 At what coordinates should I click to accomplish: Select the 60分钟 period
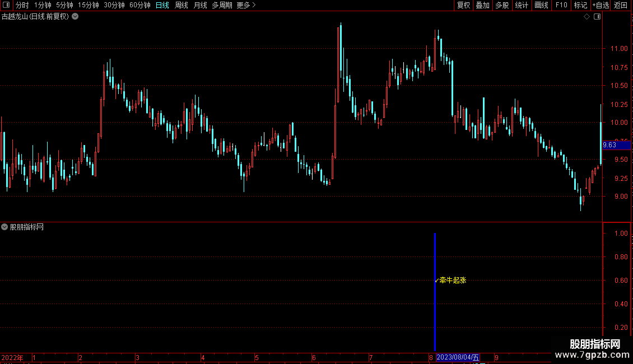[x=140, y=5]
